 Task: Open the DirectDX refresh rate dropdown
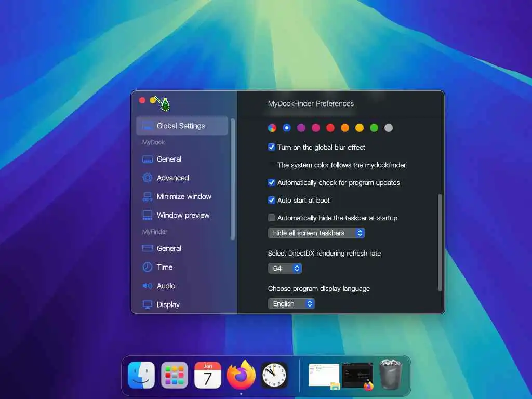(285, 269)
